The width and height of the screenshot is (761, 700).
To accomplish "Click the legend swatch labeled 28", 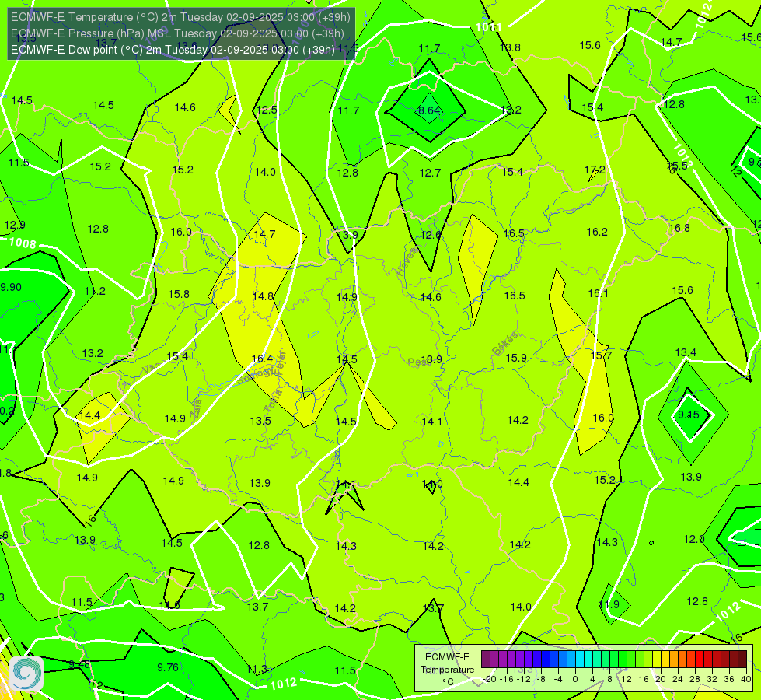I will coord(691,660).
